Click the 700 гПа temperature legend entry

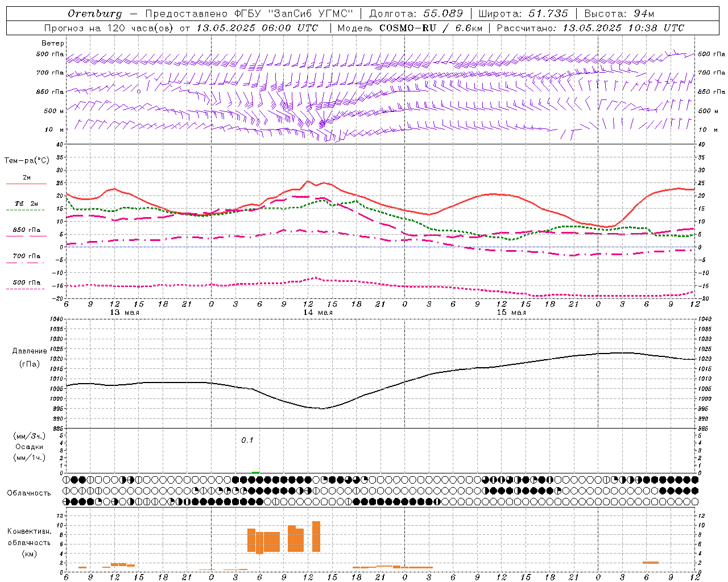[26, 256]
